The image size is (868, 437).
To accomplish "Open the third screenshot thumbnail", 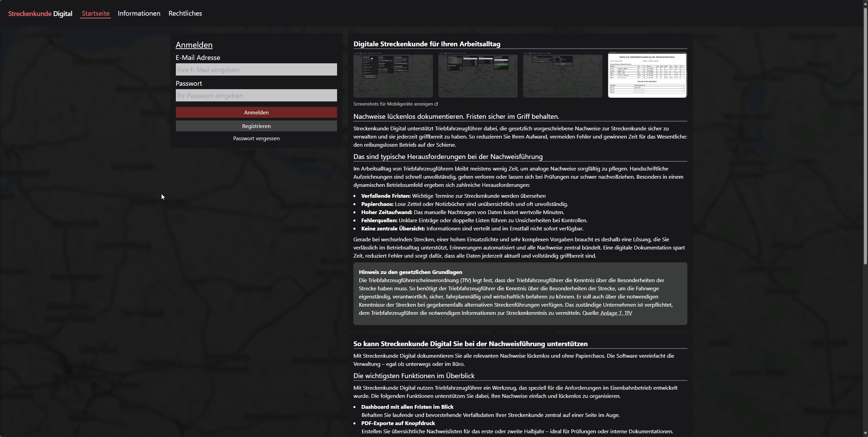I will click(x=562, y=76).
